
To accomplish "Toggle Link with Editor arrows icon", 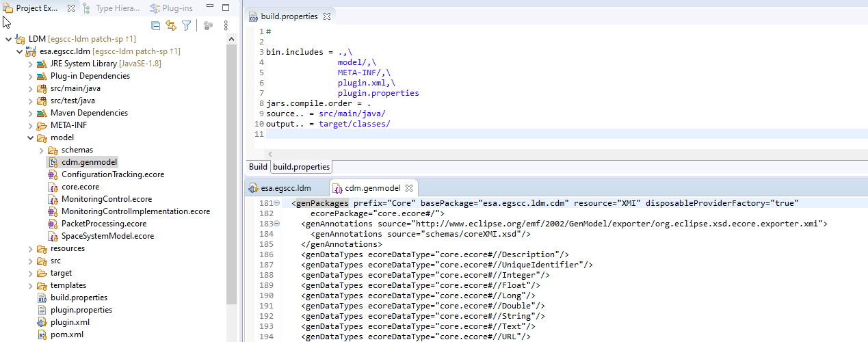I will [170, 26].
